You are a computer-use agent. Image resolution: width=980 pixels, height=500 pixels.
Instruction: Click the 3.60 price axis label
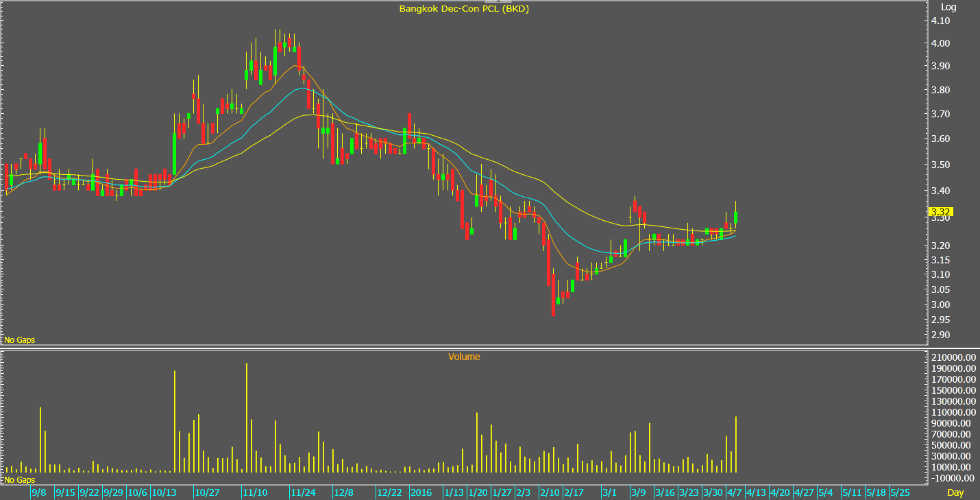(941, 139)
